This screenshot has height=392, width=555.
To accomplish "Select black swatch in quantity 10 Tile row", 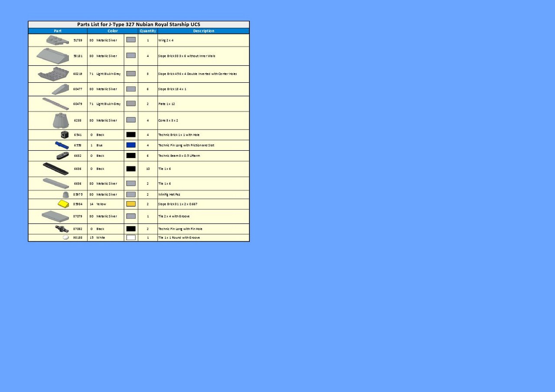I will tap(131, 168).
